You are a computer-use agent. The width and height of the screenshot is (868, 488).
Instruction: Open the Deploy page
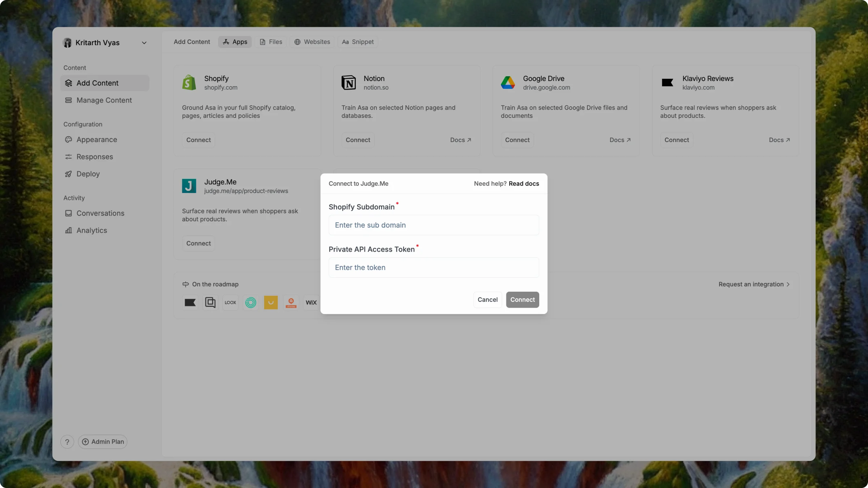(x=105, y=174)
